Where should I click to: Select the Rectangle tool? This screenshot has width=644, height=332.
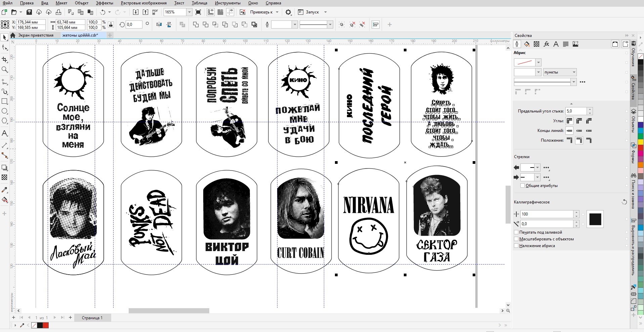coord(4,101)
